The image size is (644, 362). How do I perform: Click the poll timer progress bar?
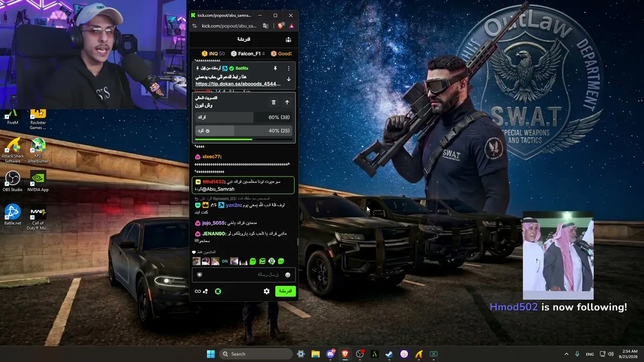244,139
